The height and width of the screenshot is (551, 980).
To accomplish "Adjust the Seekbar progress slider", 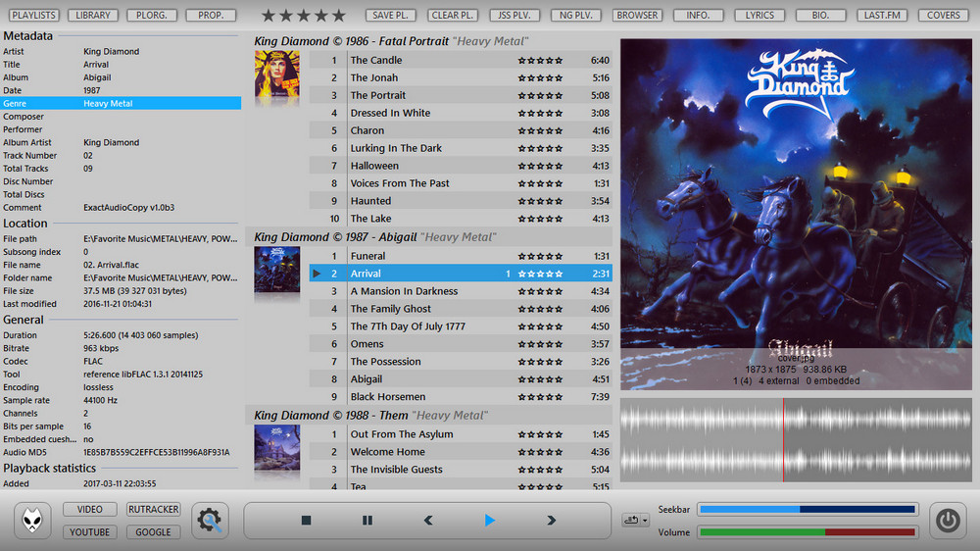I will 808,510.
